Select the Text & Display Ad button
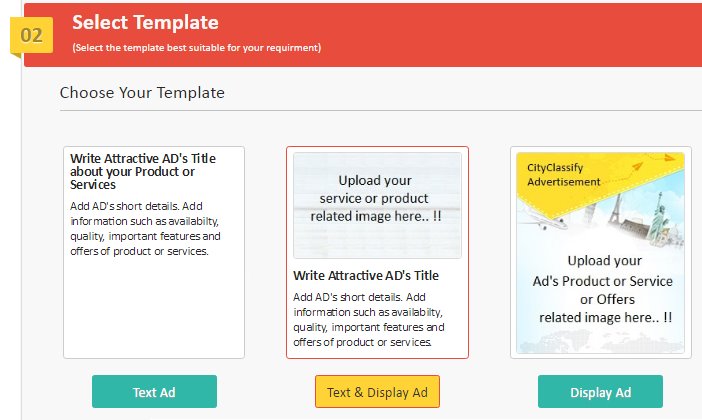The height and width of the screenshot is (420, 702). click(377, 392)
